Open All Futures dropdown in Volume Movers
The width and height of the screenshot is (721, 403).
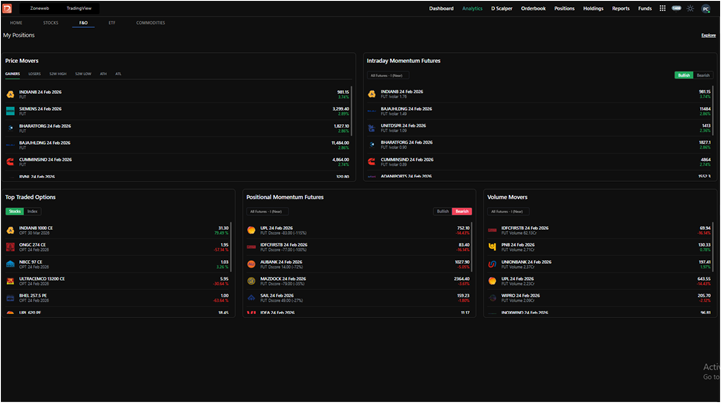508,212
